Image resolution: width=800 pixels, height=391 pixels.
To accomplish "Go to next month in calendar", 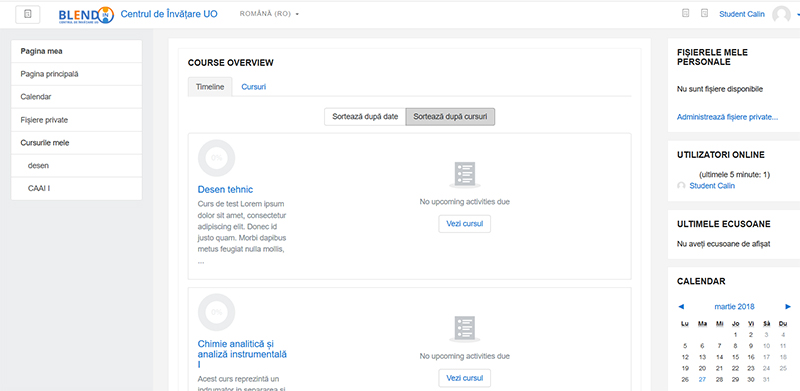I will (x=788, y=307).
